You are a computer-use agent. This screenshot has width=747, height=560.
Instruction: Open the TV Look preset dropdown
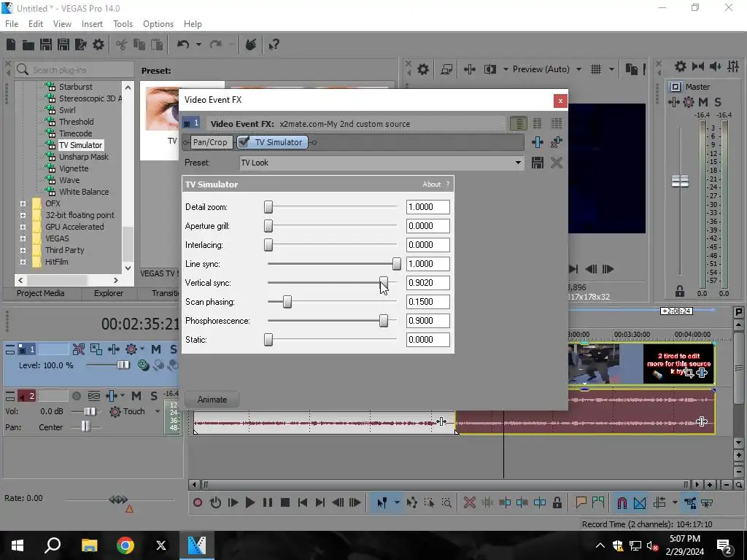[518, 163]
